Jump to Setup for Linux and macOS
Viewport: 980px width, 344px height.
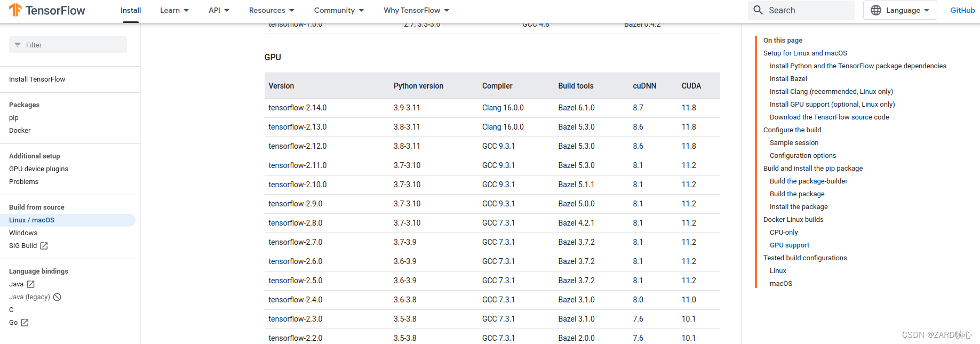click(x=805, y=53)
